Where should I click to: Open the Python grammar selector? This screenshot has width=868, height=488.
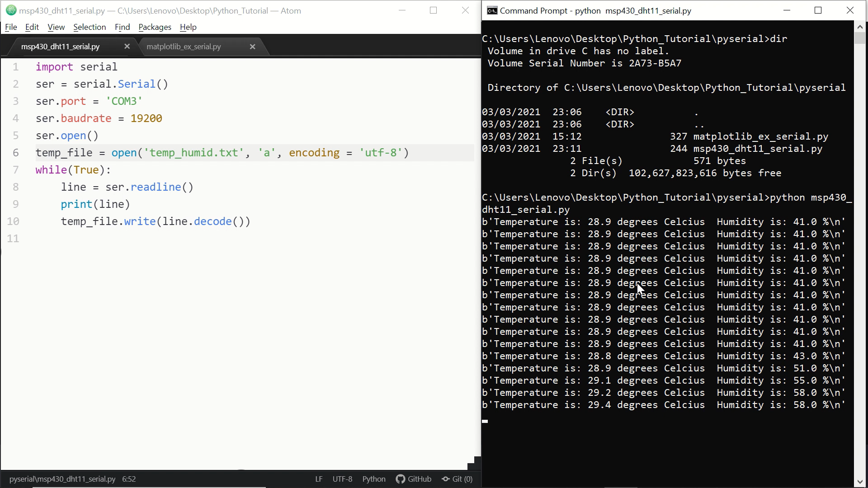click(x=373, y=479)
